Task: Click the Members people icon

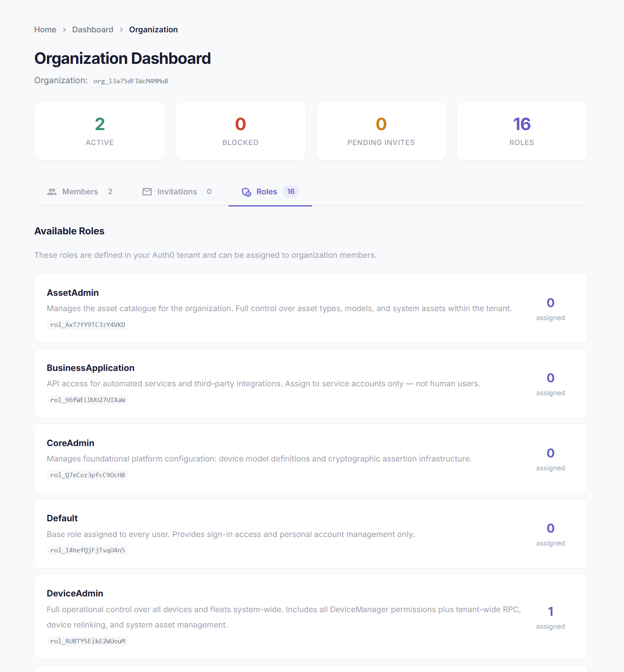Action: point(52,192)
